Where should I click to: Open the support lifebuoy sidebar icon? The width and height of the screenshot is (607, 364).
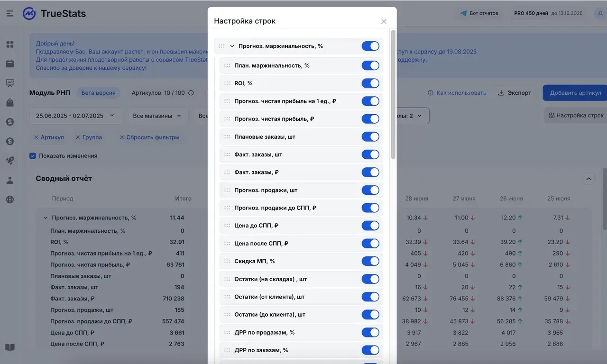10,200
